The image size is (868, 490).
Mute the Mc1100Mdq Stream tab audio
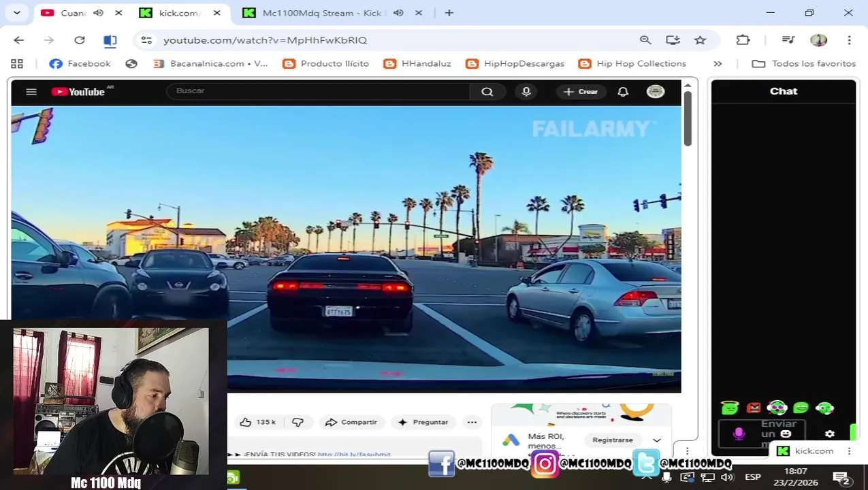click(398, 13)
